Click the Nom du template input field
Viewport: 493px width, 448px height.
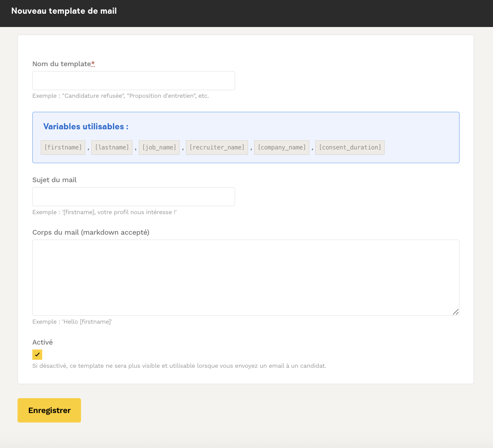pyautogui.click(x=134, y=81)
